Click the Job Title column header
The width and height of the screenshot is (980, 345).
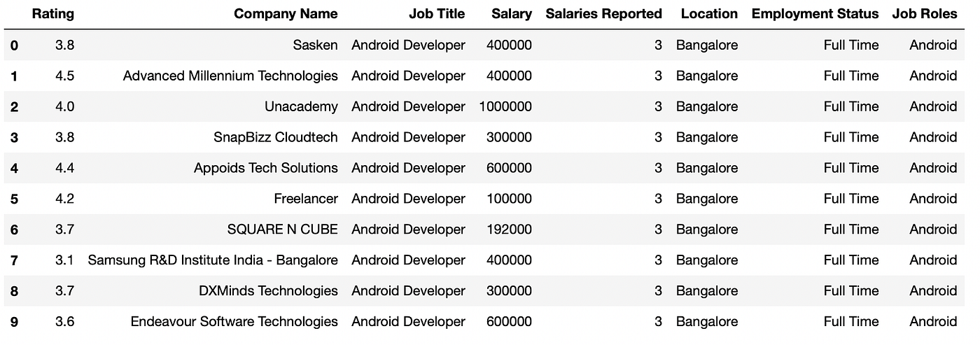click(436, 14)
